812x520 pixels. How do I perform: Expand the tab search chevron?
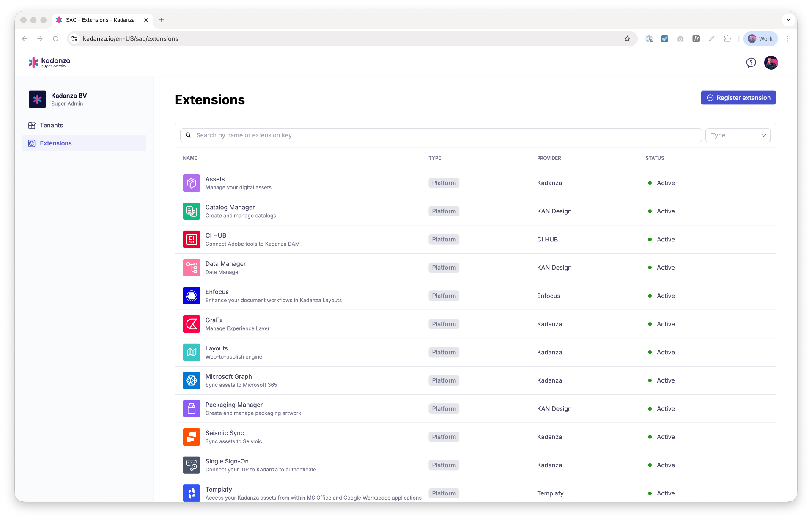pyautogui.click(x=788, y=20)
